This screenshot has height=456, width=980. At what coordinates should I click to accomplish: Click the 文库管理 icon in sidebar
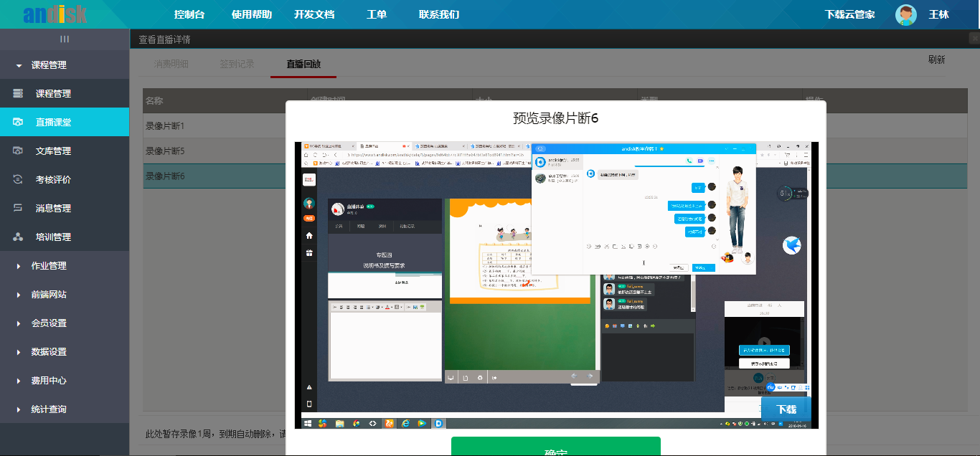[19, 151]
